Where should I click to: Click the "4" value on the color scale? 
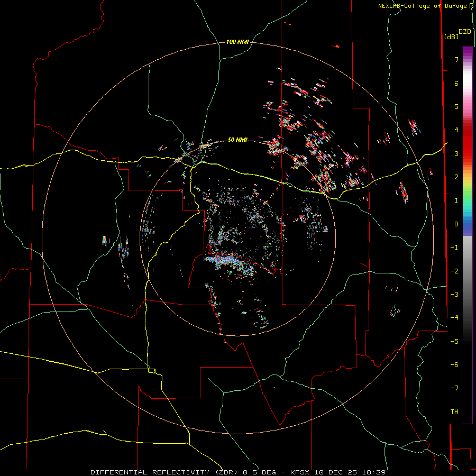(456, 130)
